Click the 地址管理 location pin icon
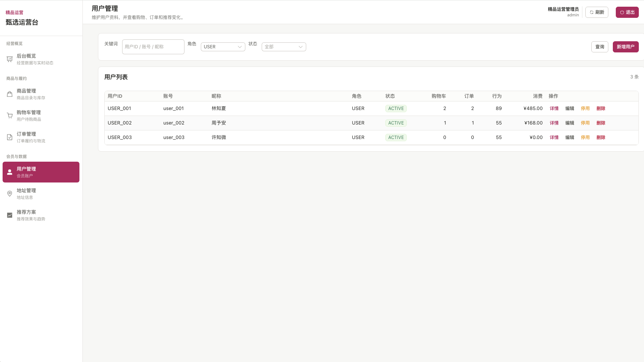The height and width of the screenshot is (362, 644). click(x=10, y=194)
